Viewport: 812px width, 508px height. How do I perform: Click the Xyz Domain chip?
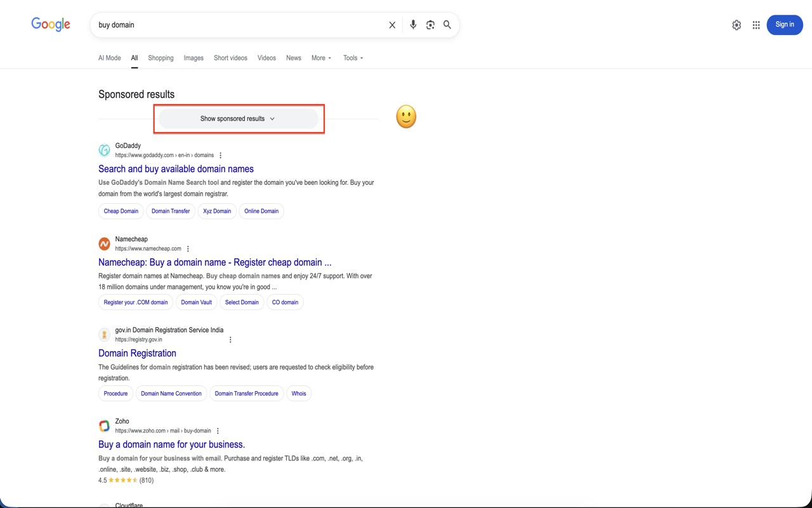pos(217,211)
